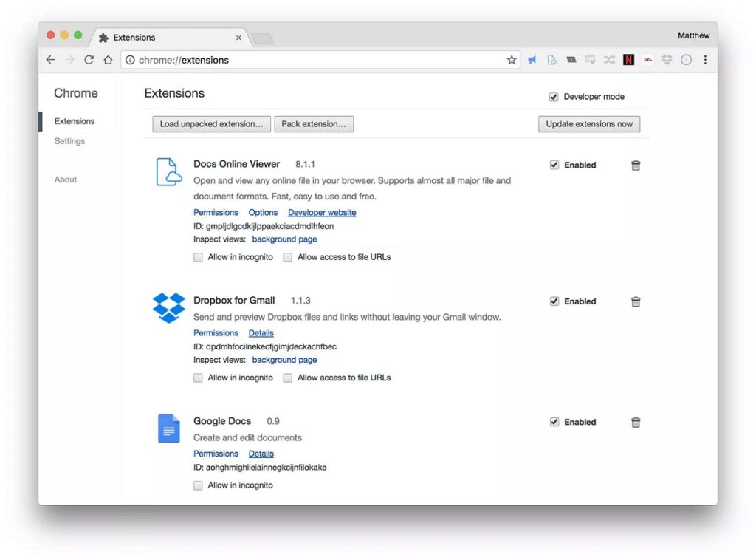Image resolution: width=756 pixels, height=560 pixels.
Task: Open Settings from the left sidebar
Action: 69,141
